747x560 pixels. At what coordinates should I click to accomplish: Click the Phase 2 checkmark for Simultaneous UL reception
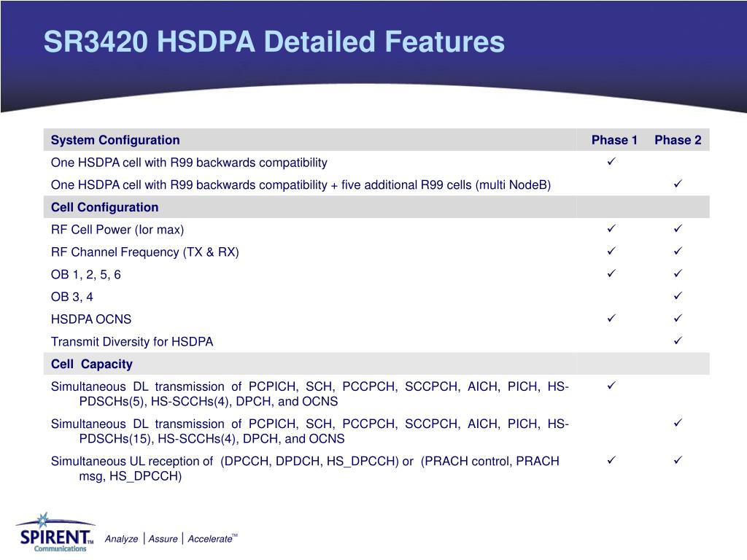(x=678, y=459)
